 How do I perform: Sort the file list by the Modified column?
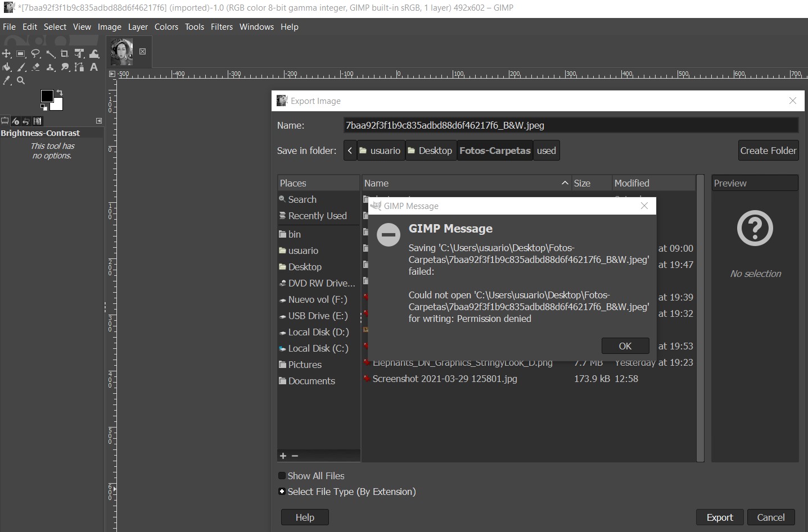pyautogui.click(x=654, y=183)
